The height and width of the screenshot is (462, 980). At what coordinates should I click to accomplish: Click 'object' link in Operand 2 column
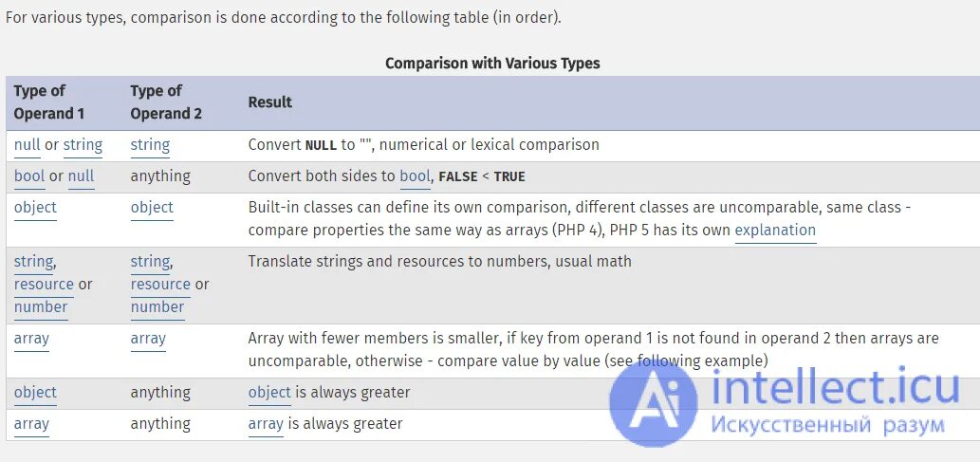pyautogui.click(x=152, y=208)
